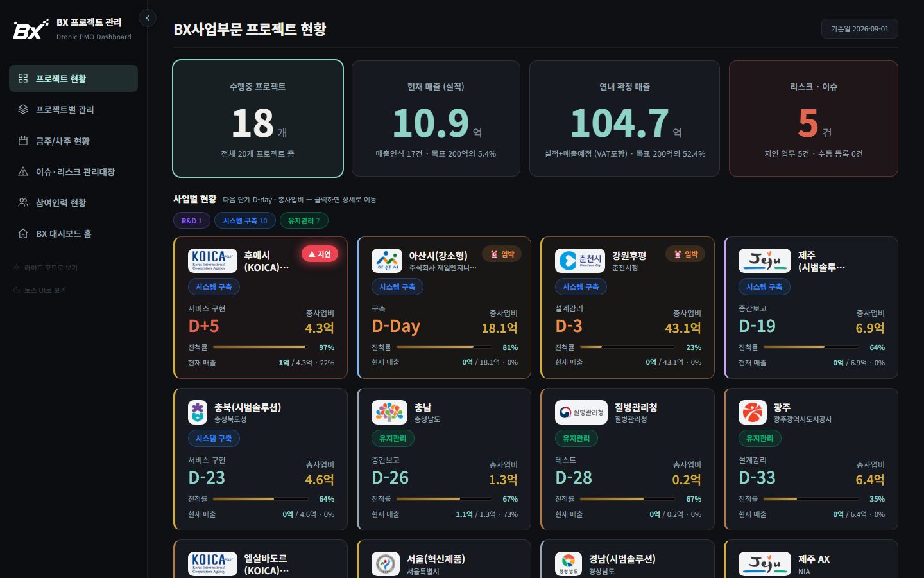
Task: Click the 금주/차주 현황 calendar icon
Action: (x=23, y=141)
